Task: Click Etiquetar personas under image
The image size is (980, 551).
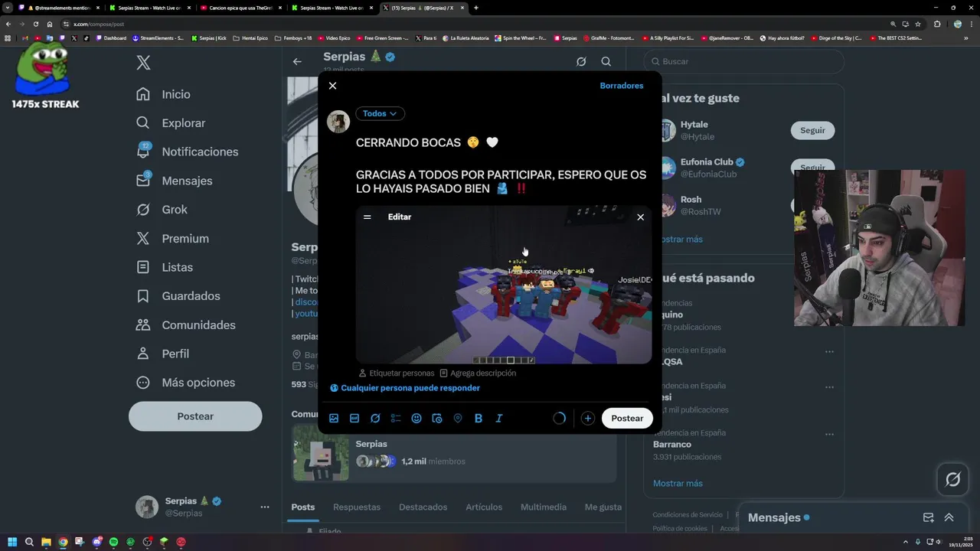Action: (x=396, y=373)
